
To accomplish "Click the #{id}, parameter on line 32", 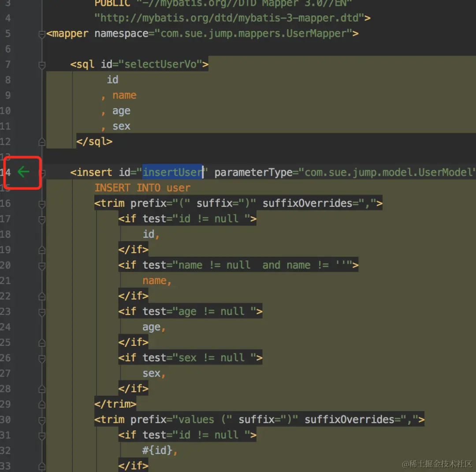I will (160, 450).
